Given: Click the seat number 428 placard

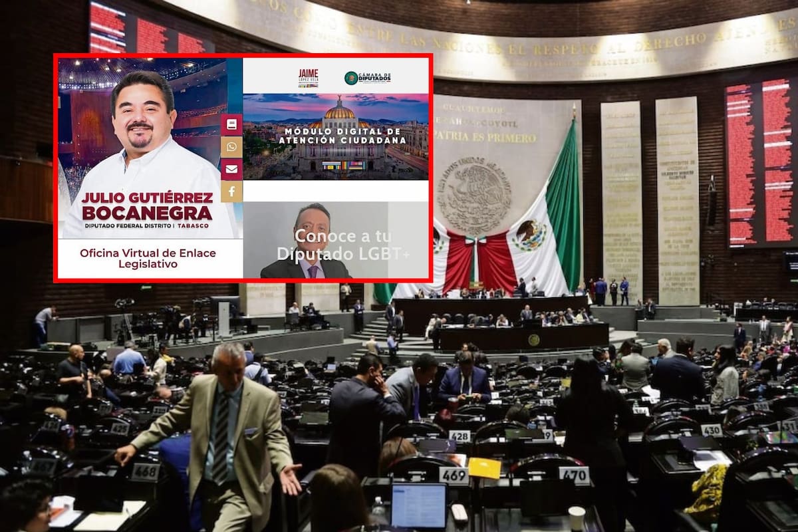Looking at the screenshot, I should tap(459, 436).
